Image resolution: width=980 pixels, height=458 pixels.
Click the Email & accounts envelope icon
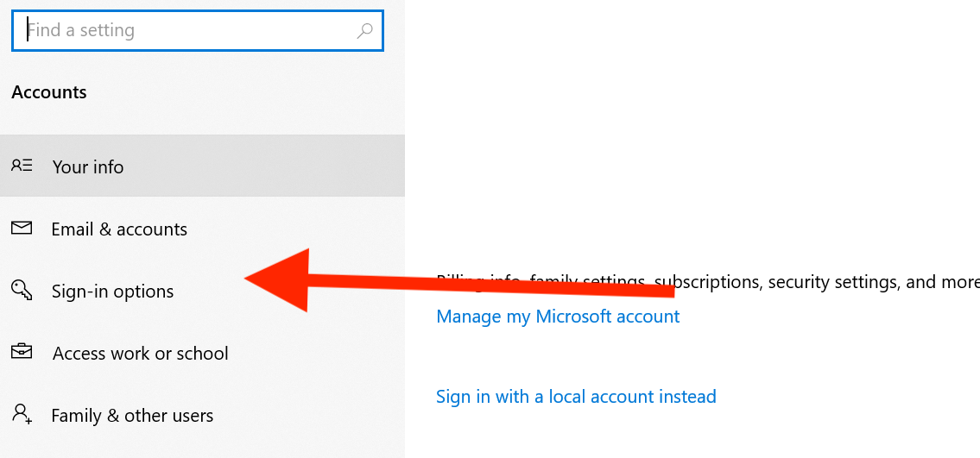click(22, 228)
